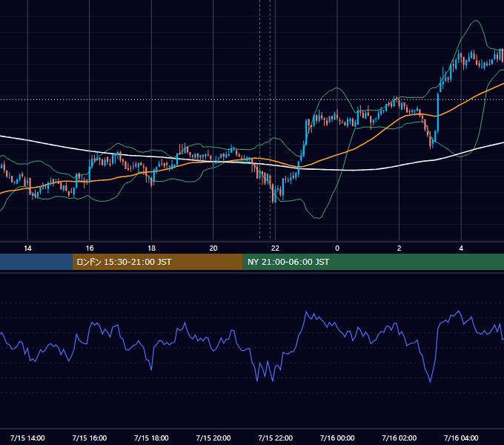Click the 20 hour axis label
The height and width of the screenshot is (445, 504).
point(213,248)
